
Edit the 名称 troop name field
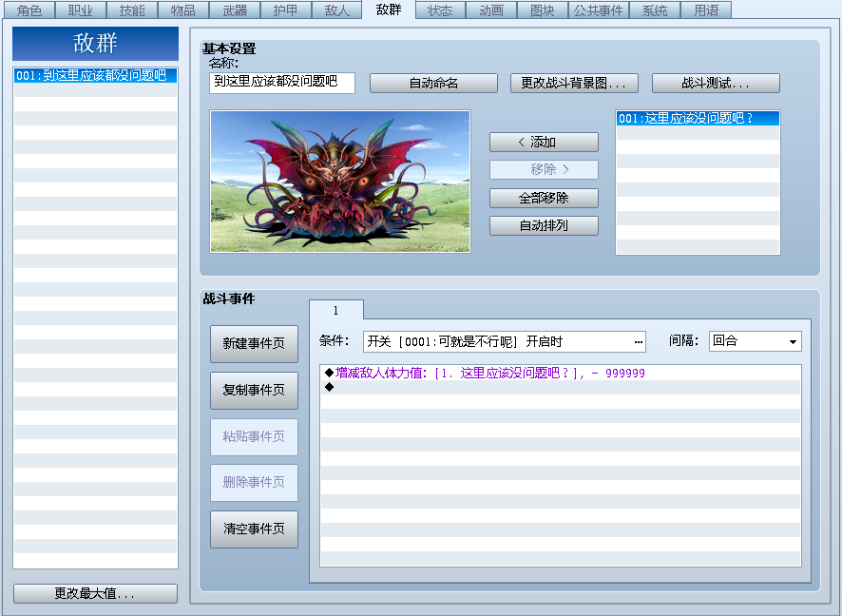[x=282, y=83]
